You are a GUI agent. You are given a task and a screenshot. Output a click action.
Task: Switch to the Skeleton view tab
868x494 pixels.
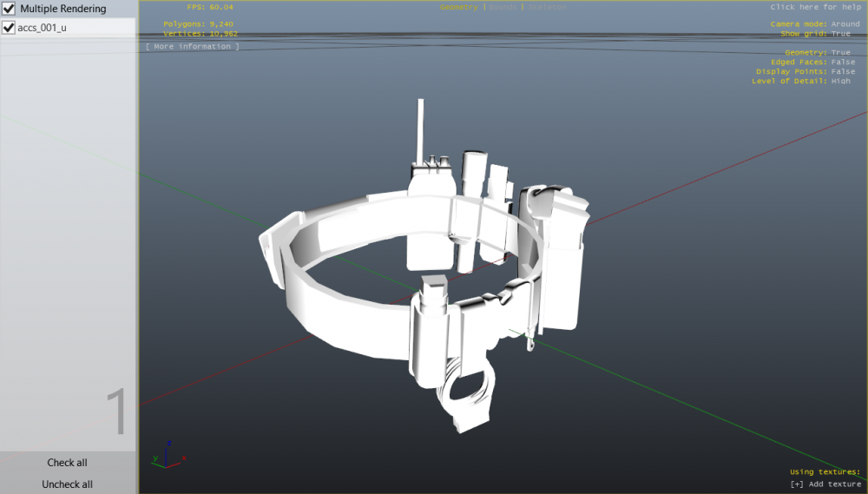click(546, 7)
